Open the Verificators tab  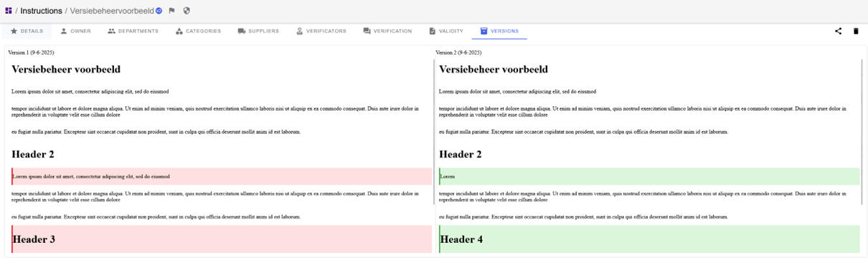321,31
